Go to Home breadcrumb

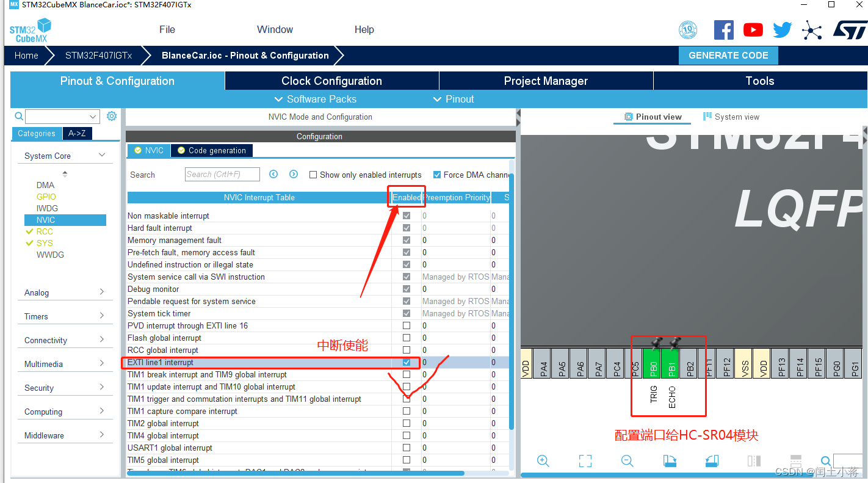coord(26,55)
